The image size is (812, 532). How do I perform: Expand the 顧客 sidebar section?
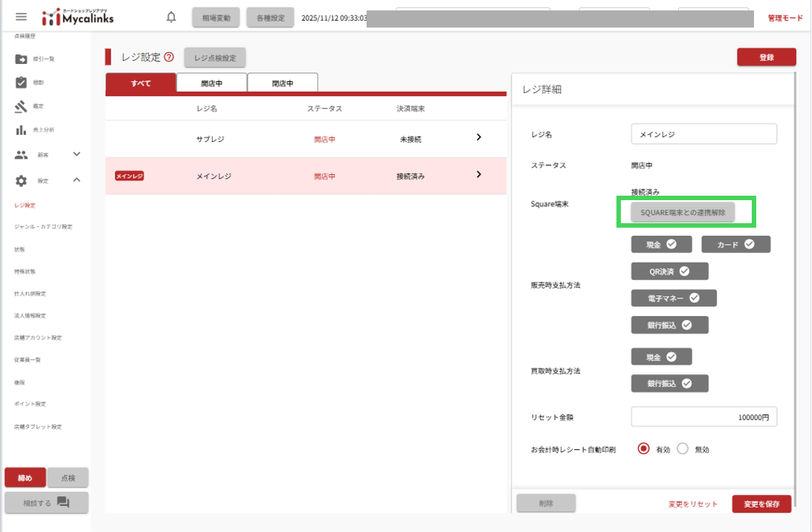pyautogui.click(x=77, y=154)
